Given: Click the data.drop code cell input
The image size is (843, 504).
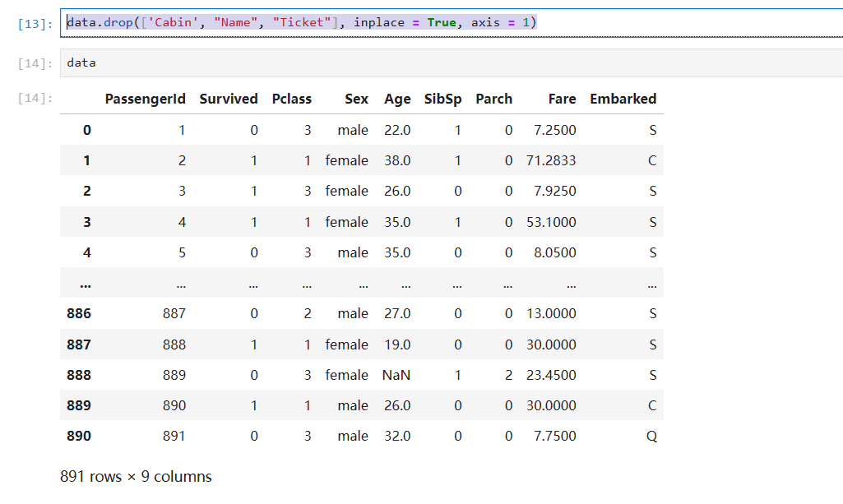Looking at the screenshot, I should coord(452,22).
